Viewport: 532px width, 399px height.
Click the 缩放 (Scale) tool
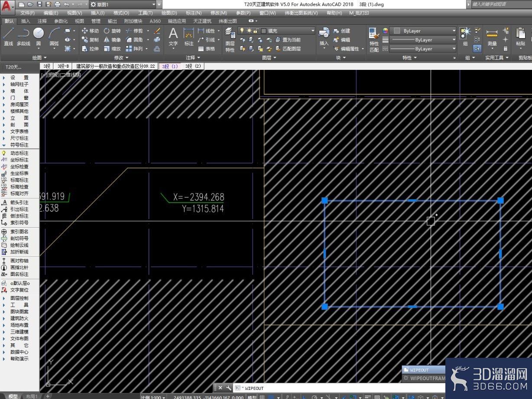pos(112,49)
